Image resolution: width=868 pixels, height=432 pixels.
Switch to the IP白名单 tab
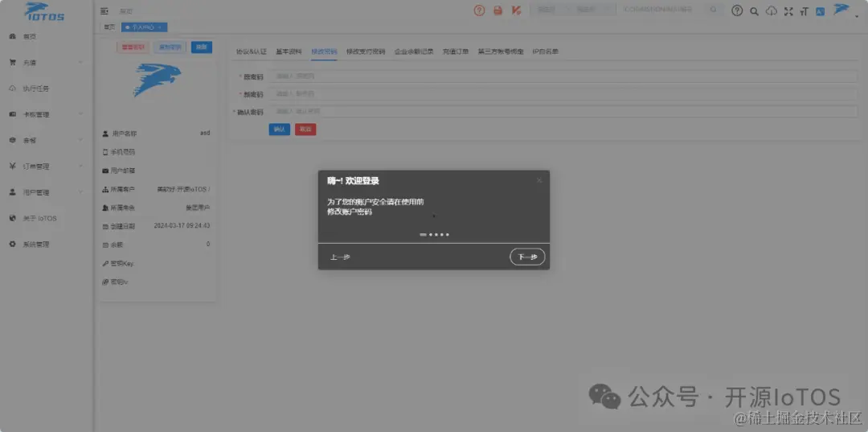click(x=545, y=51)
